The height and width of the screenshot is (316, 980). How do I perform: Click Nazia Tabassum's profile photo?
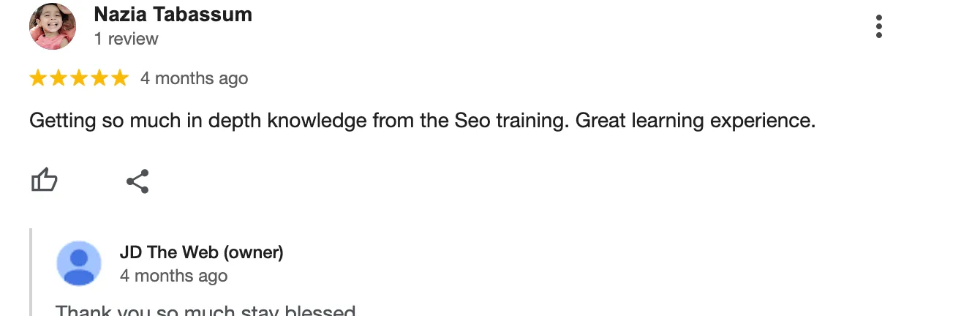pyautogui.click(x=53, y=27)
